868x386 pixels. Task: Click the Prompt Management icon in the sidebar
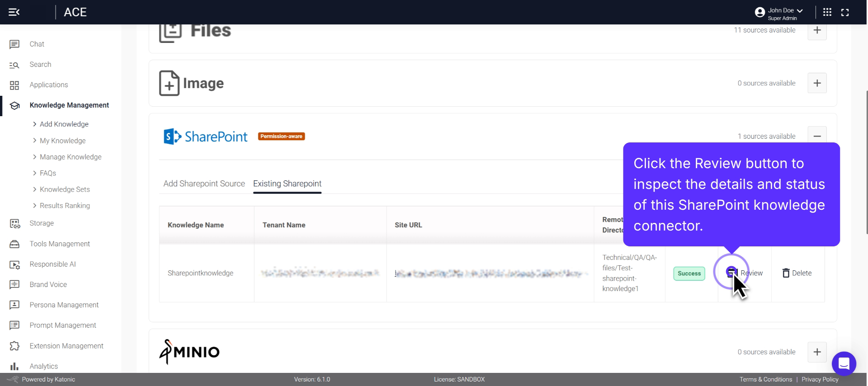click(x=14, y=325)
